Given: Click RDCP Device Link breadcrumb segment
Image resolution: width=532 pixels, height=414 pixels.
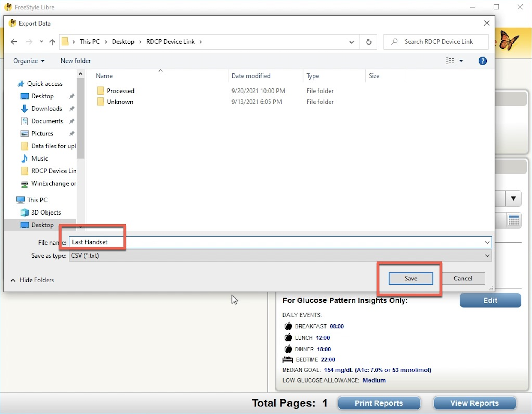Looking at the screenshot, I should click(x=170, y=42).
